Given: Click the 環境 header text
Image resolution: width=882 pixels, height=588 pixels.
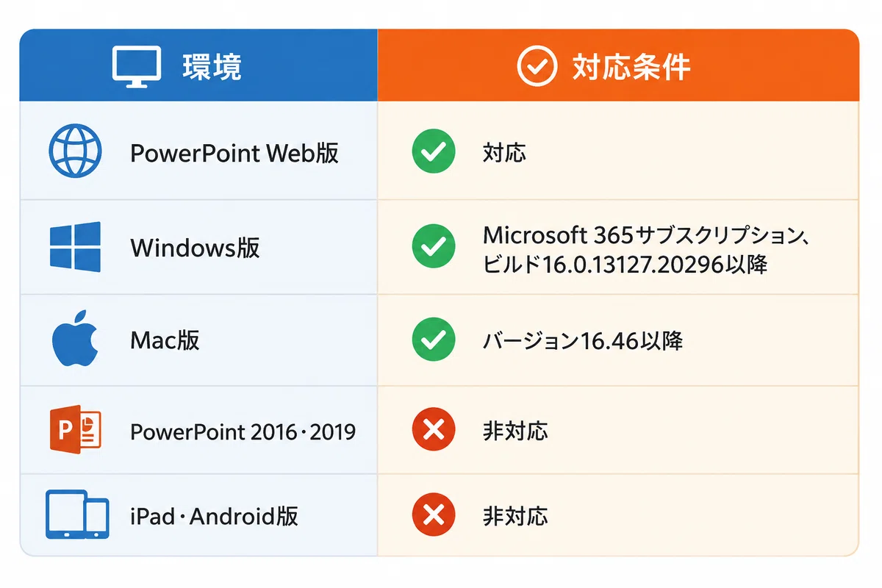Looking at the screenshot, I should tap(212, 68).
